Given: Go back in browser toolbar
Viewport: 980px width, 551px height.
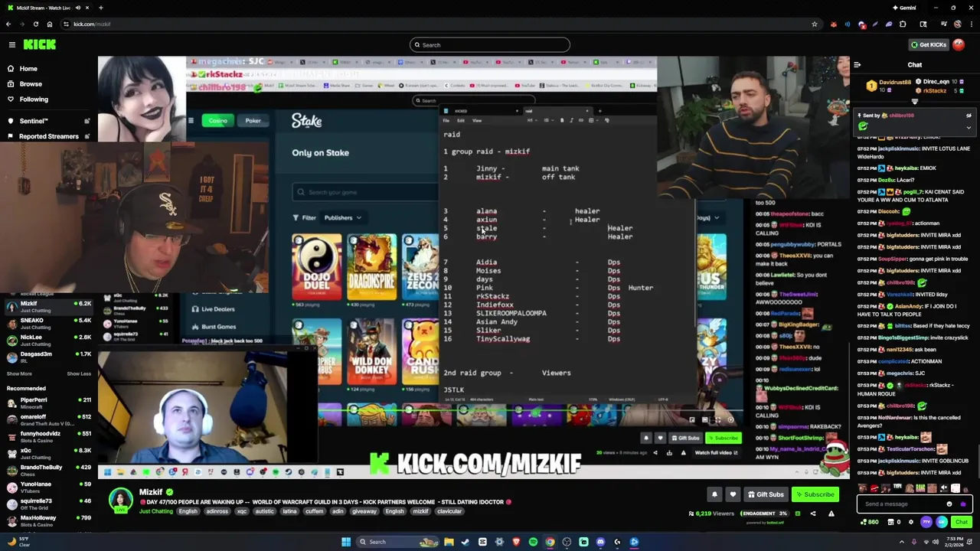Looking at the screenshot, I should coord(8,24).
